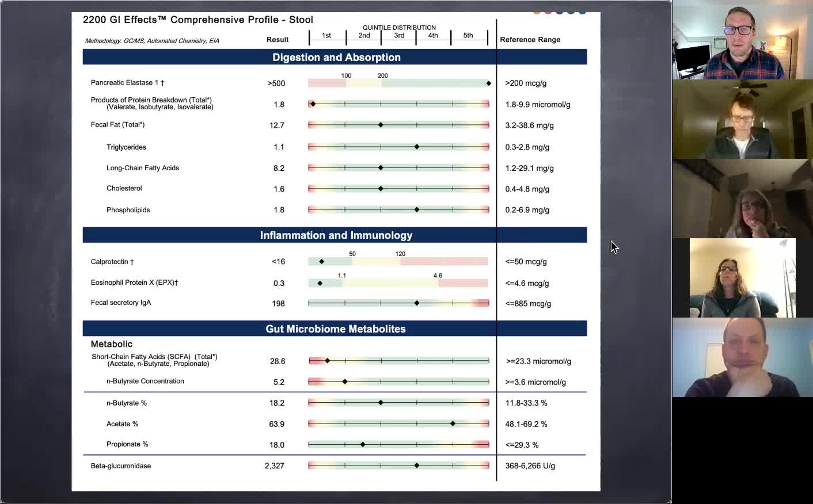The height and width of the screenshot is (504, 813).
Task: Click the 'Inflammation and Immunology' section header
Action: point(336,235)
